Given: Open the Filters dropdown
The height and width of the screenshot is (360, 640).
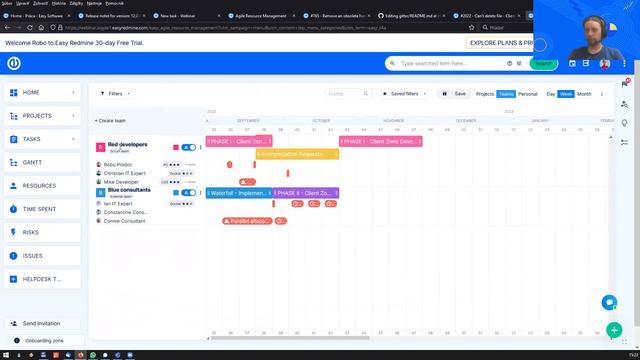Looking at the screenshot, I should pos(115,94).
